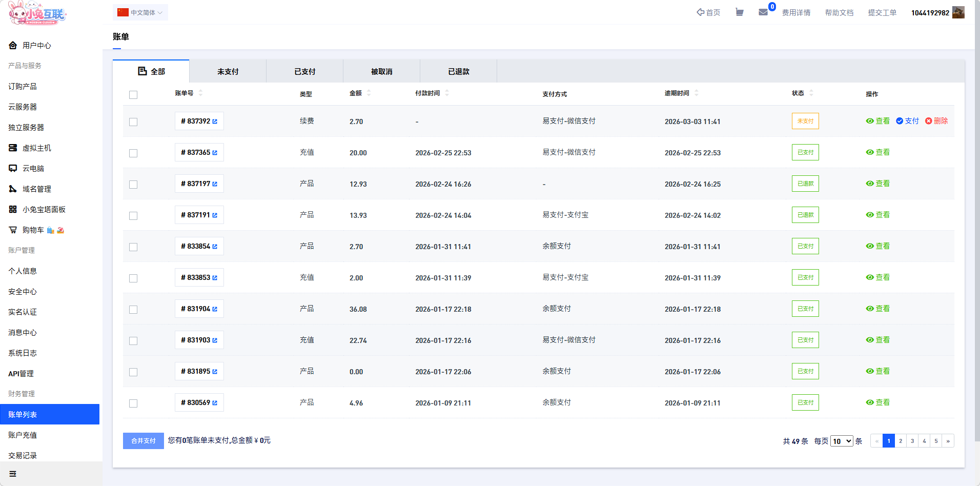The height and width of the screenshot is (486, 980).
Task: Click the 合并支付 button
Action: point(144,441)
